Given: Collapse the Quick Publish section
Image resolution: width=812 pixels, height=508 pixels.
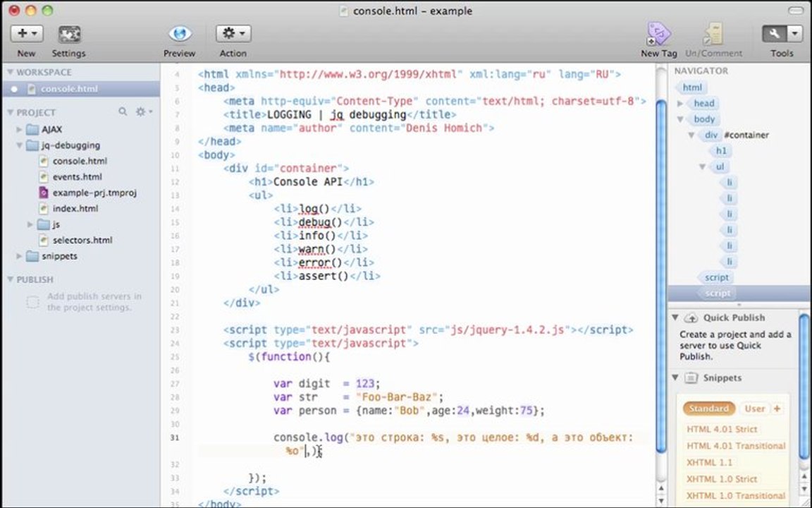Looking at the screenshot, I should click(675, 317).
